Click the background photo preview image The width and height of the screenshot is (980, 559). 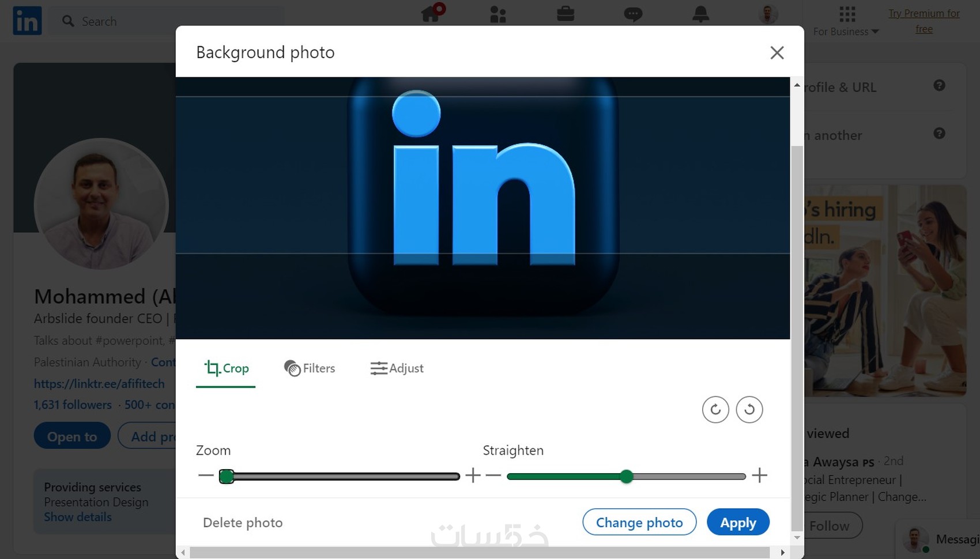pyautogui.click(x=483, y=208)
